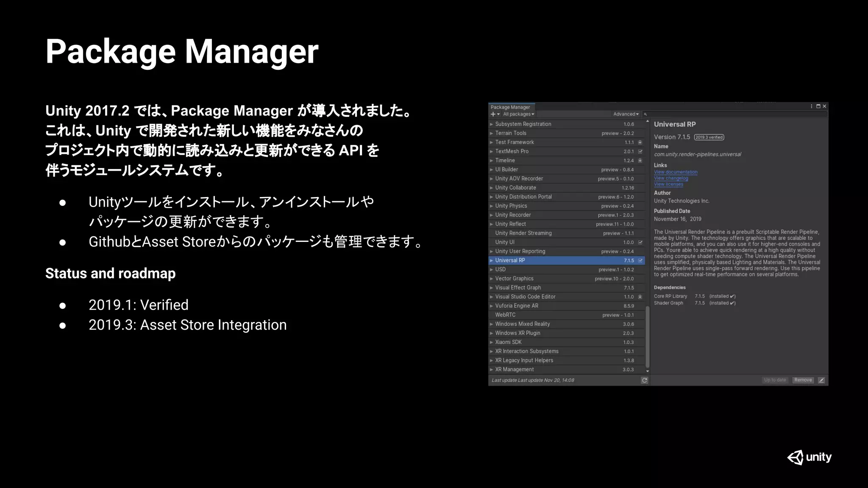Screen dimensions: 868x488
Task: Close the Package Manager window
Action: (824, 106)
